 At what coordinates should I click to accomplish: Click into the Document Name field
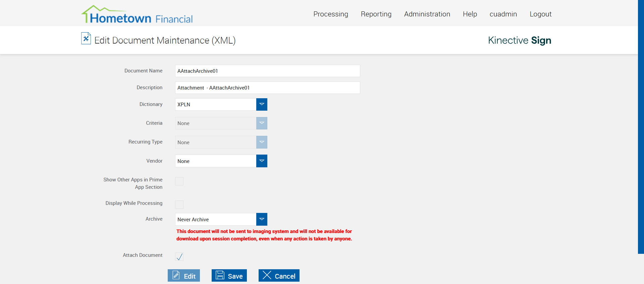point(267,71)
